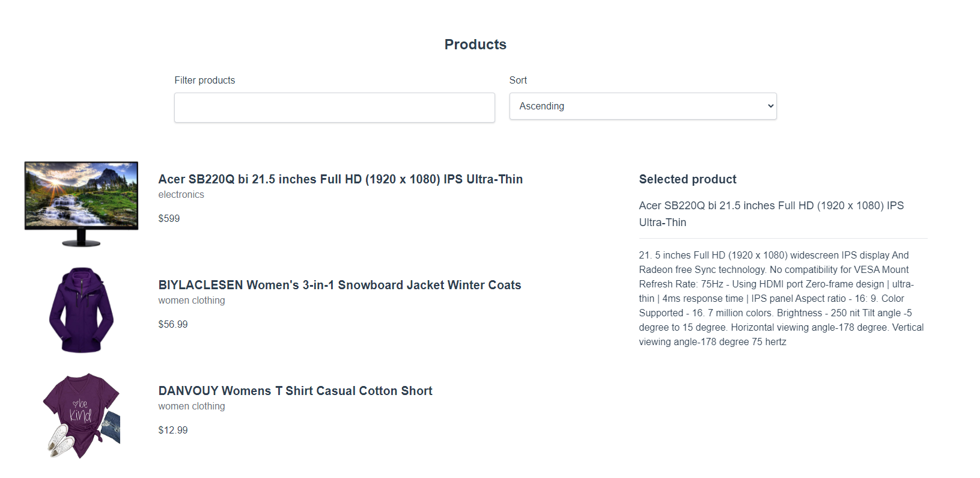
Task: Click the 'Sort' label
Action: click(x=518, y=81)
